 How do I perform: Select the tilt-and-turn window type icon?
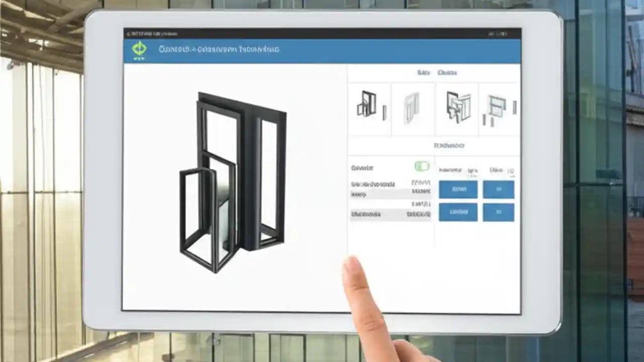click(457, 107)
